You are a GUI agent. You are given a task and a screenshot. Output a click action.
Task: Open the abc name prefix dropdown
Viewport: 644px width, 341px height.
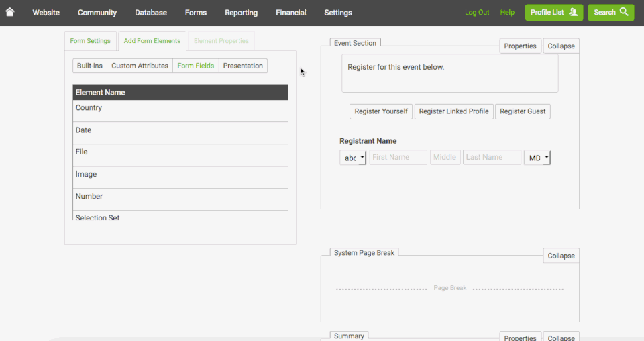pos(353,158)
